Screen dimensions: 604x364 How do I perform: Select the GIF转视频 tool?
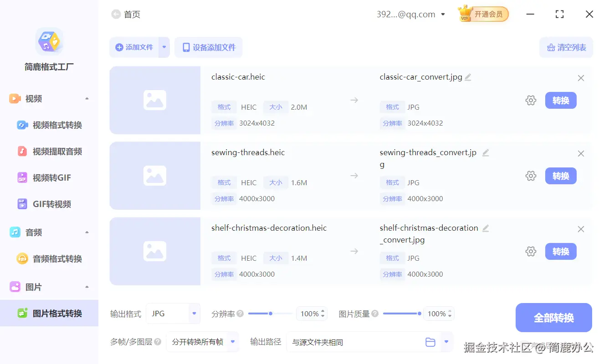click(x=51, y=204)
